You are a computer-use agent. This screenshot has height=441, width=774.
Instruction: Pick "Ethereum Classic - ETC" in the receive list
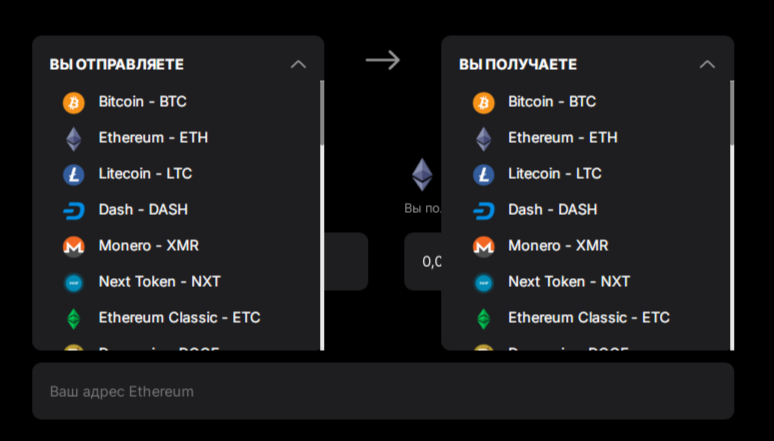pyautogui.click(x=588, y=318)
